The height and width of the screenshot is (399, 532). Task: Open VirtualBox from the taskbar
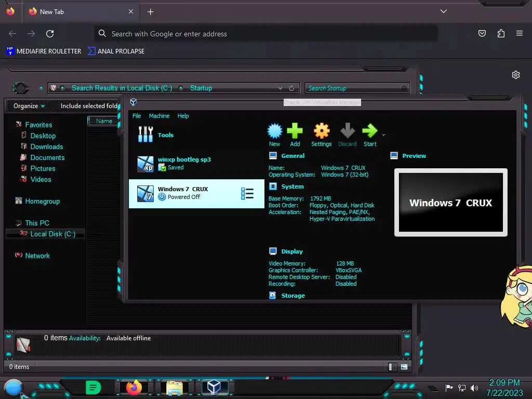point(214,387)
